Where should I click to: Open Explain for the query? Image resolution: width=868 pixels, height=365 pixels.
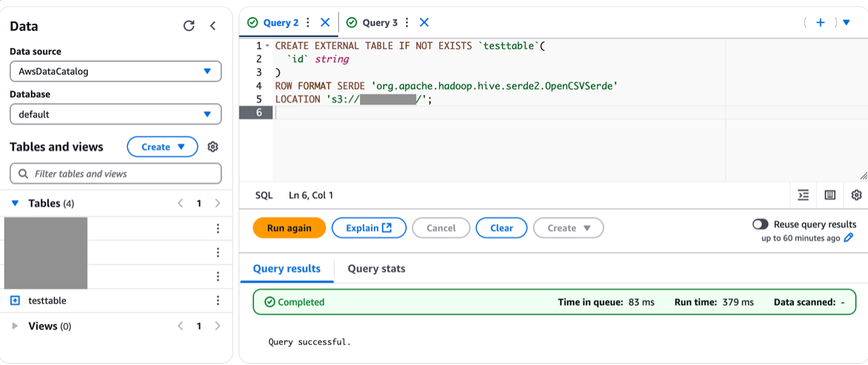(368, 228)
